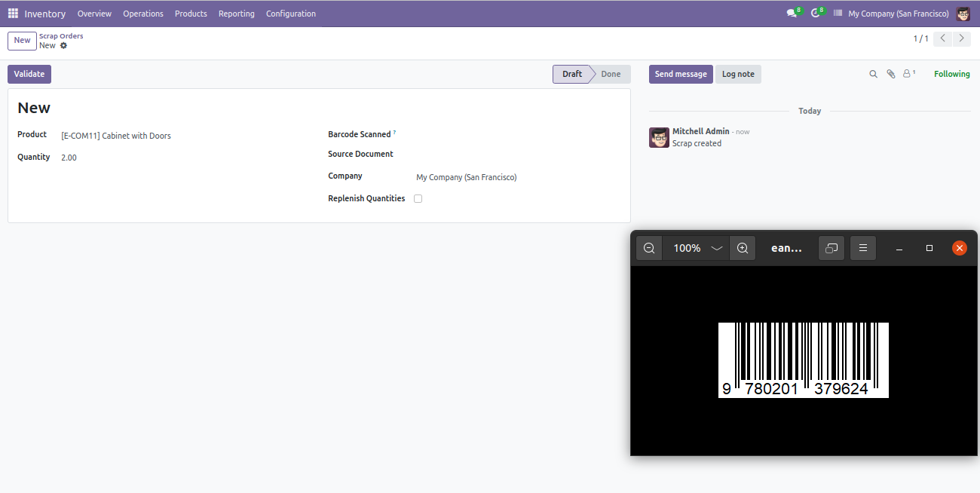Click the Mitchell Admin author name
This screenshot has height=493, width=980.
[701, 131]
